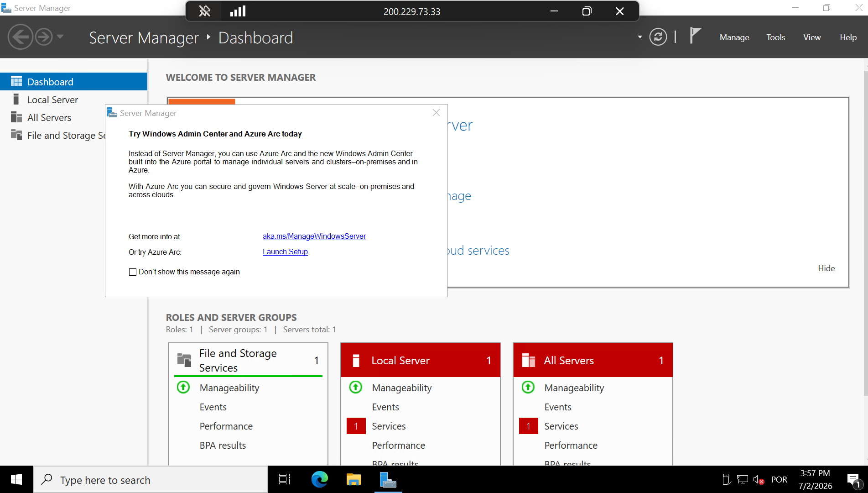
Task: Click the back navigation arrow
Action: point(21,37)
